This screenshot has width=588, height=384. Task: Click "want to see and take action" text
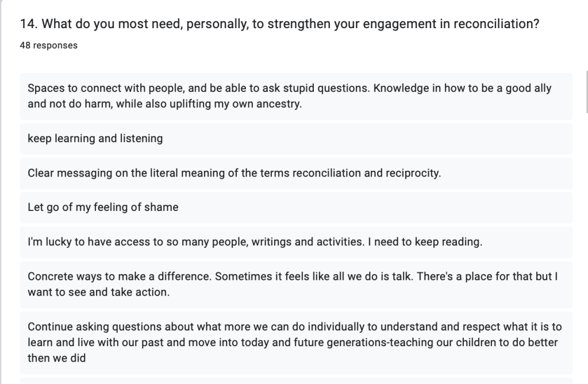tap(98, 292)
